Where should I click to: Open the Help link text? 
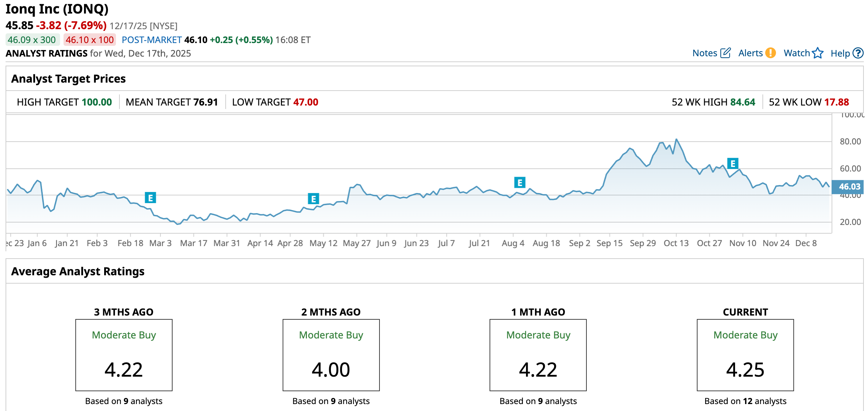click(x=840, y=53)
